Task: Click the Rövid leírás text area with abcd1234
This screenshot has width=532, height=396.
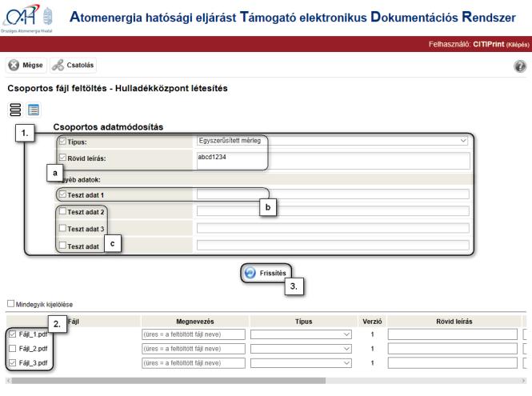Action: pos(333,161)
